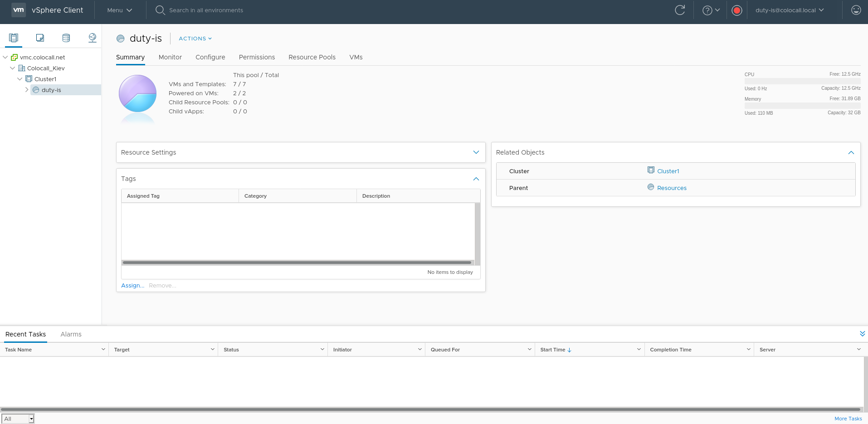Open the help question mark menu

coord(711,10)
